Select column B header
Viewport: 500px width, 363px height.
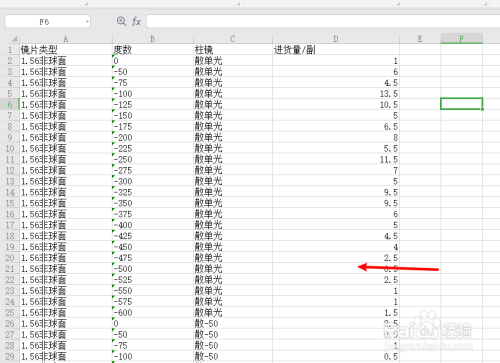tap(153, 39)
